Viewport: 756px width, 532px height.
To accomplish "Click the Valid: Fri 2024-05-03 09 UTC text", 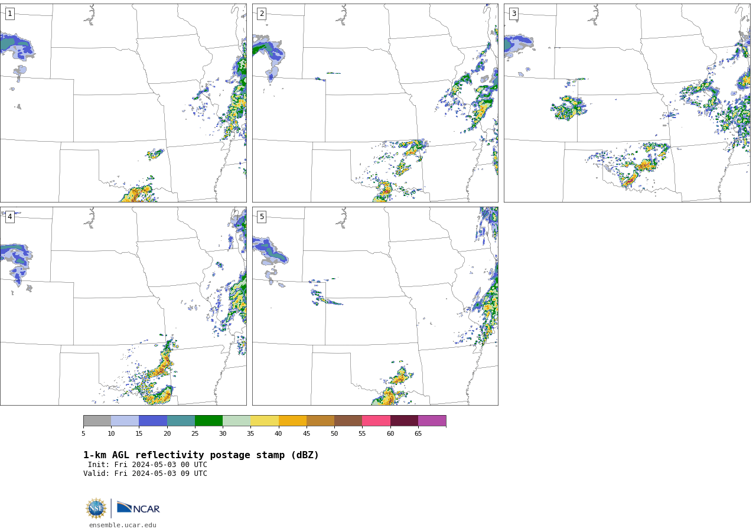I will point(145,474).
